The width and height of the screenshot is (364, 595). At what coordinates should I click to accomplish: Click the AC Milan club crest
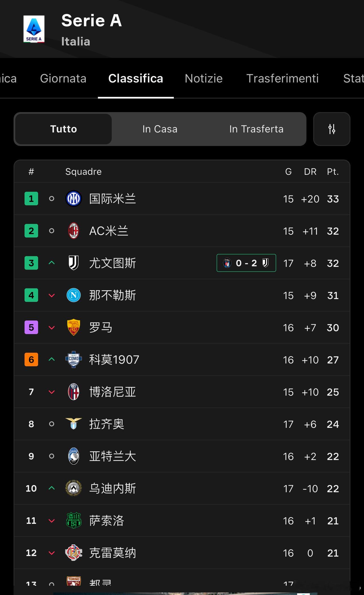[73, 231]
